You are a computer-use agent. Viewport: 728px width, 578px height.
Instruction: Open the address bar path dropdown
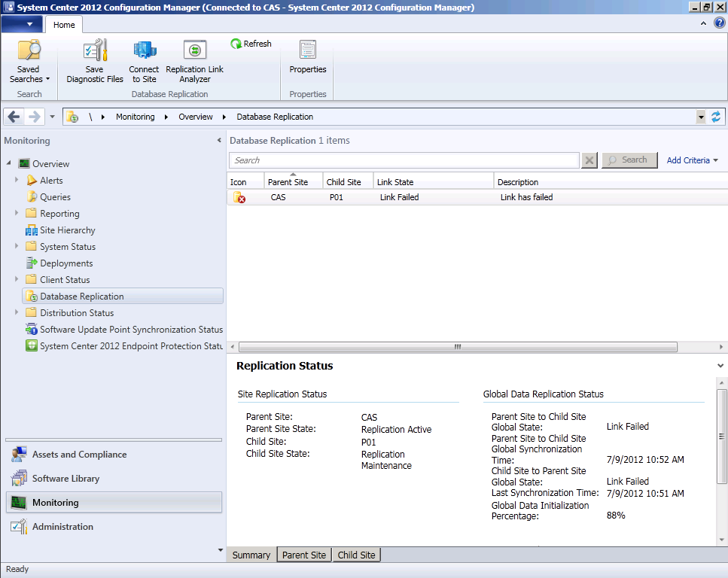click(x=701, y=117)
